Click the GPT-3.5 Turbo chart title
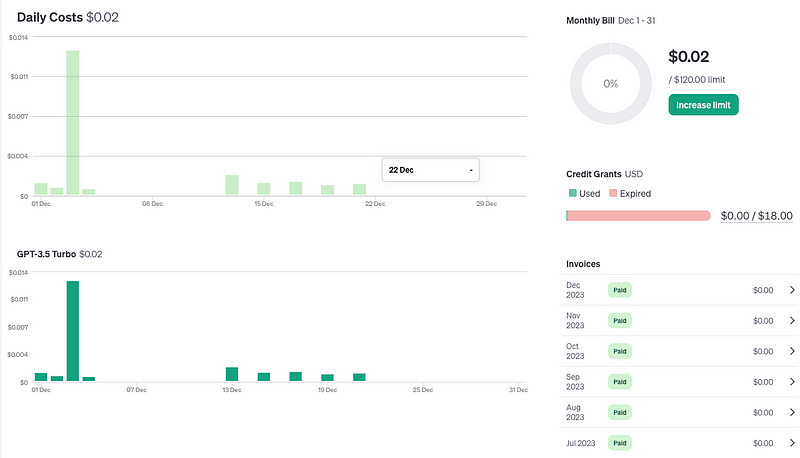The height and width of the screenshot is (458, 800). [46, 254]
